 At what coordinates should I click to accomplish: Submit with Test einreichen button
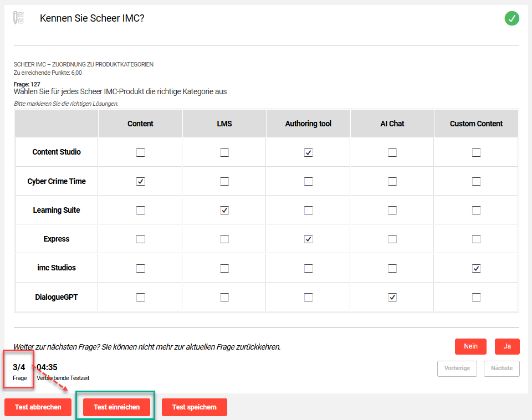[117, 407]
